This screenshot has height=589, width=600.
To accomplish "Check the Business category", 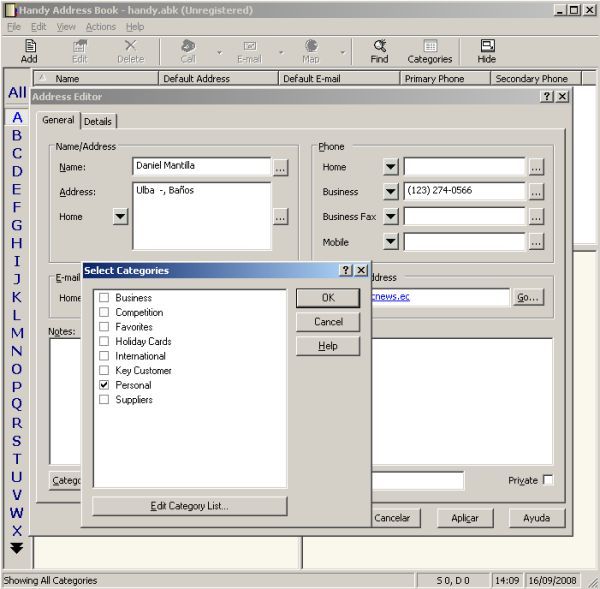I will click(104, 298).
